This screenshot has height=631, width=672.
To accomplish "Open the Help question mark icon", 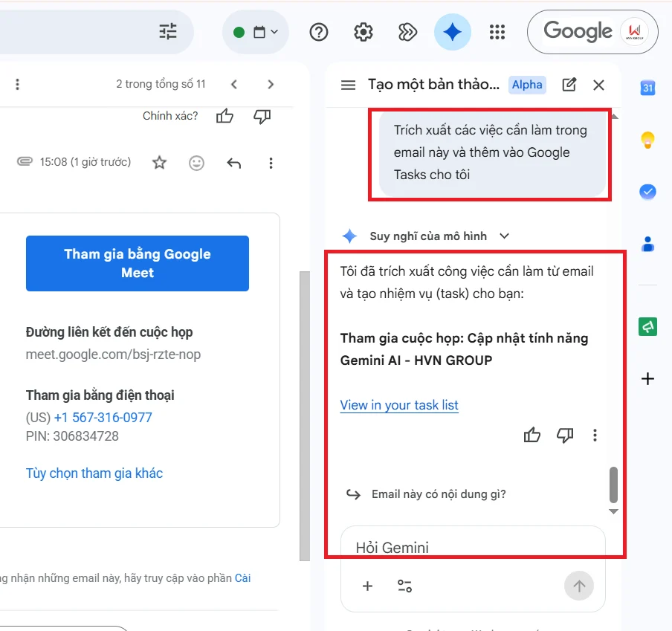I will click(x=318, y=32).
